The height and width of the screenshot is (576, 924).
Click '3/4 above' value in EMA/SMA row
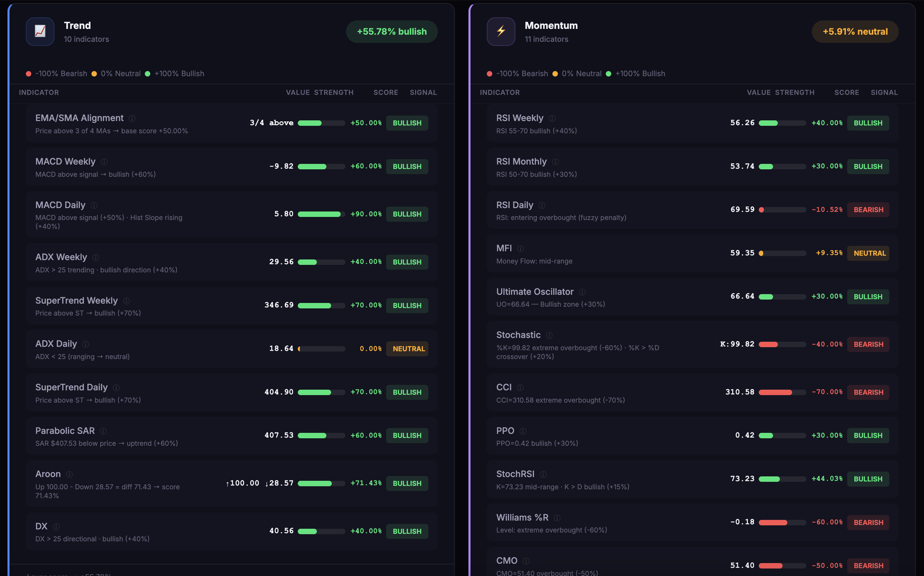(272, 123)
